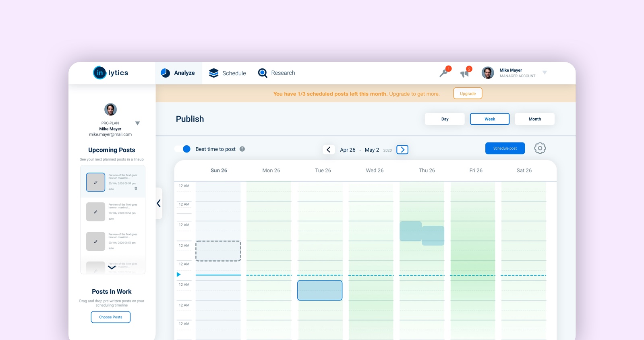Expand more upcoming posts with down chevron
This screenshot has width=644, height=340.
[112, 267]
